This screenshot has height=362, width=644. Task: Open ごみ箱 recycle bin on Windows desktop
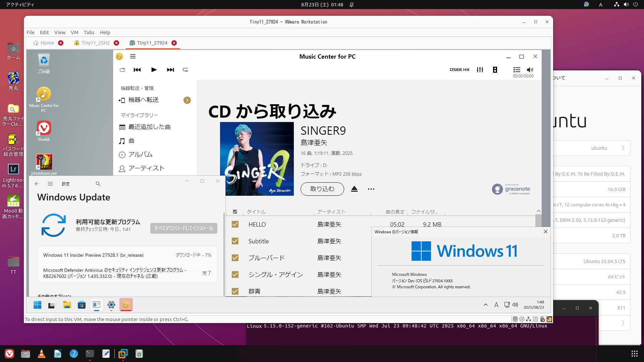point(44,63)
